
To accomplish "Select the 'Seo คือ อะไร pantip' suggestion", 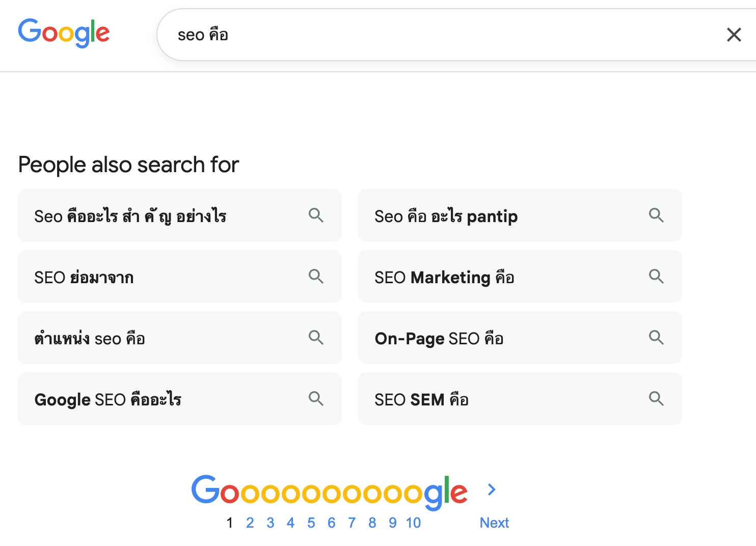I will pyautogui.click(x=446, y=216).
